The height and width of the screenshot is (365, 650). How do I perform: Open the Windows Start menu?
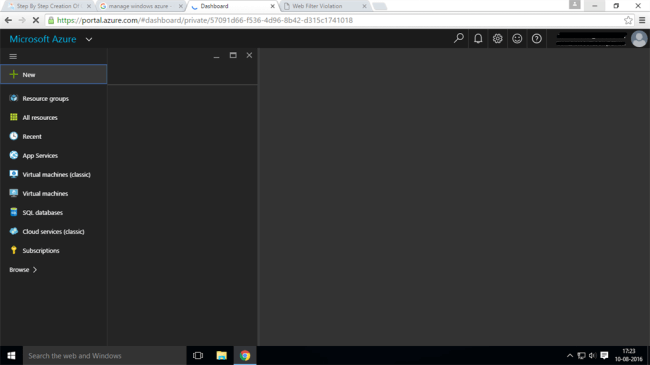(x=11, y=355)
